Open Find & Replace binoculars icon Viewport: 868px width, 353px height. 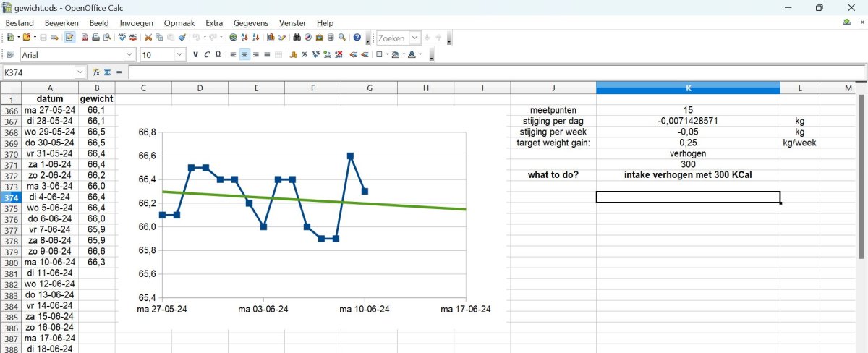(x=297, y=38)
